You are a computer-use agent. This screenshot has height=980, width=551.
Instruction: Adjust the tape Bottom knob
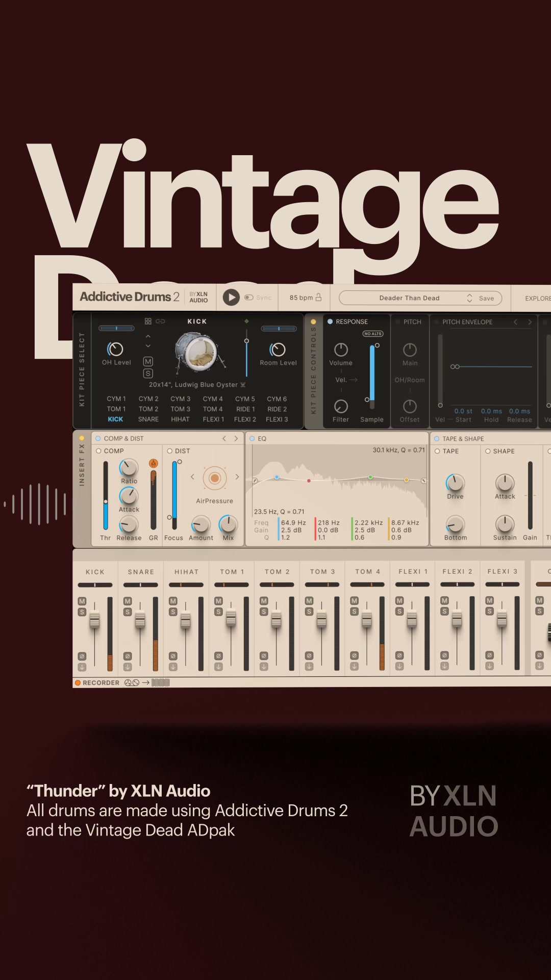tap(455, 524)
